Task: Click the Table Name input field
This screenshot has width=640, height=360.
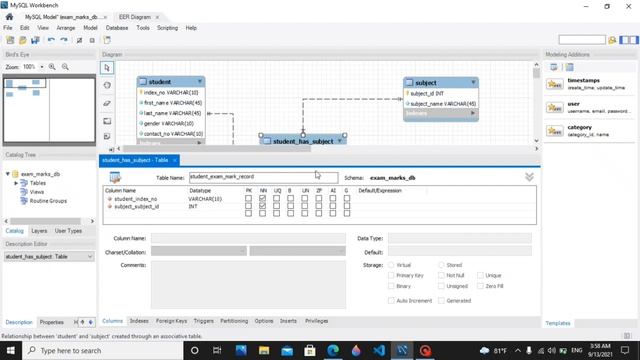Action: click(263, 177)
